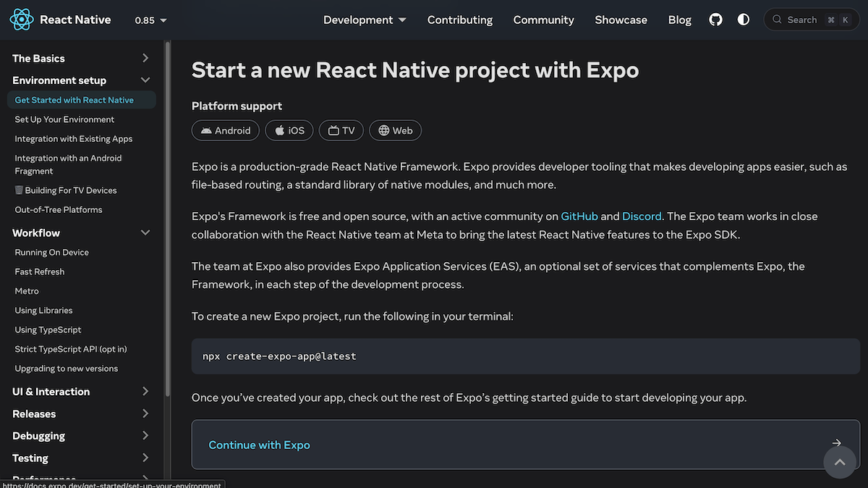Click the React Native atom logo
This screenshot has height=488, width=868.
click(22, 20)
